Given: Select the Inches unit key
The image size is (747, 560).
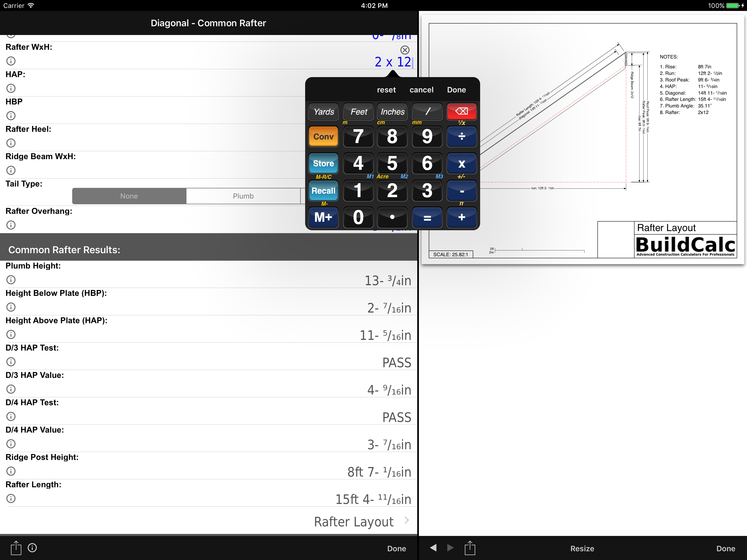Looking at the screenshot, I should pos(392,112).
